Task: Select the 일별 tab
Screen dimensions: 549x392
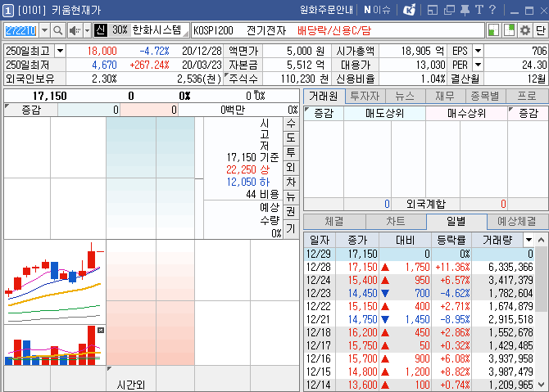Action: click(456, 221)
